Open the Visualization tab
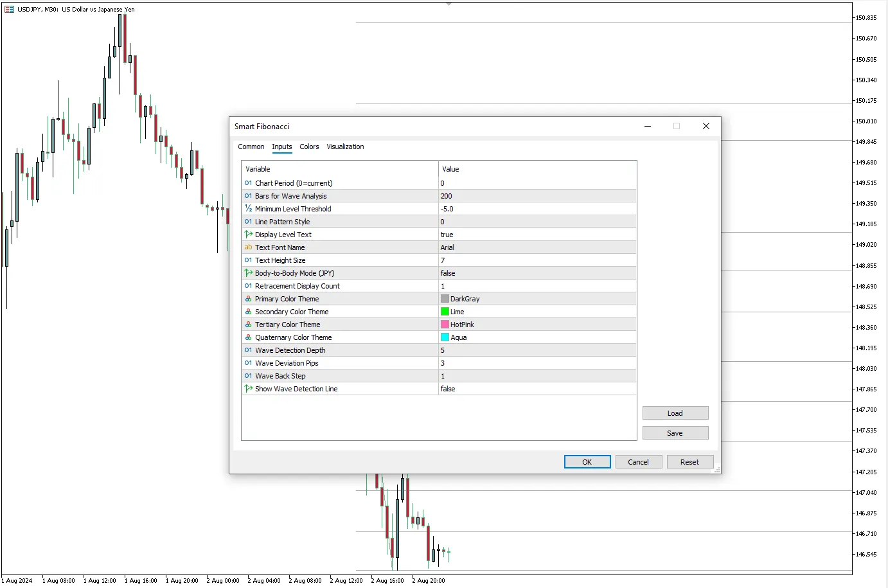 (x=345, y=147)
